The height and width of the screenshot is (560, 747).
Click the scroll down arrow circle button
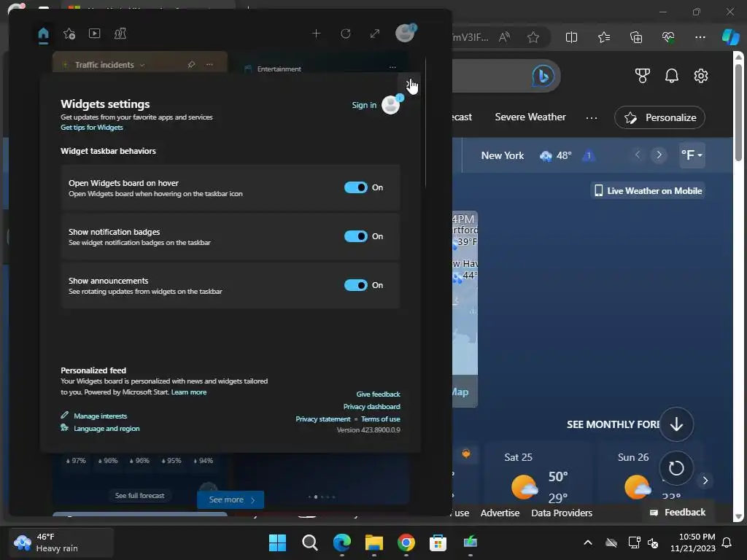coord(676,424)
